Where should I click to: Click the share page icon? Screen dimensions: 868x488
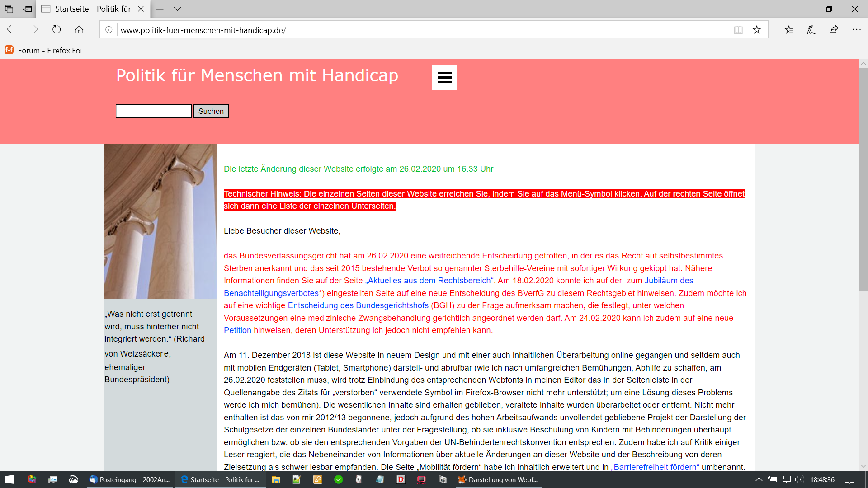pyautogui.click(x=834, y=30)
